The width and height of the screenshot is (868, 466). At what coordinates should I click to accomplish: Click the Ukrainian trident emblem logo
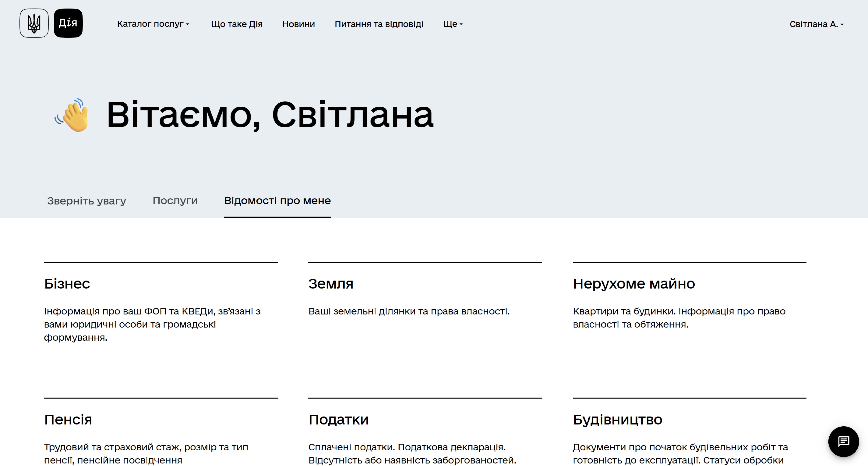click(x=34, y=23)
